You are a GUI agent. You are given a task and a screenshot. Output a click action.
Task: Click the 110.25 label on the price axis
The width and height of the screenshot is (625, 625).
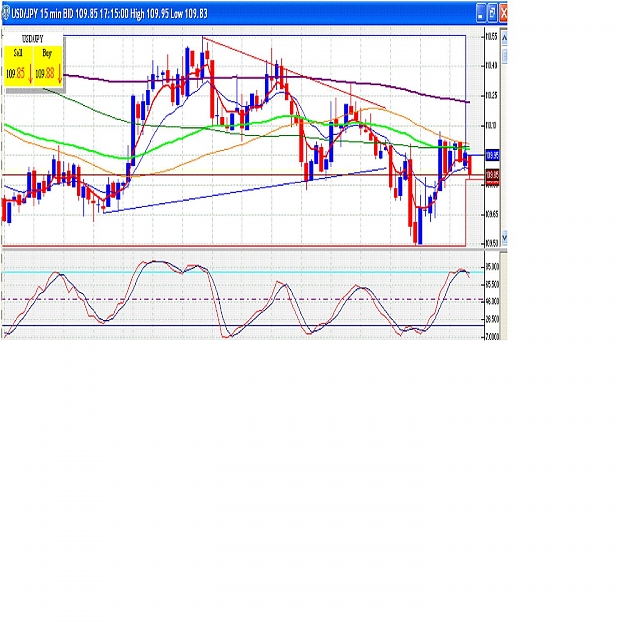coord(491,95)
